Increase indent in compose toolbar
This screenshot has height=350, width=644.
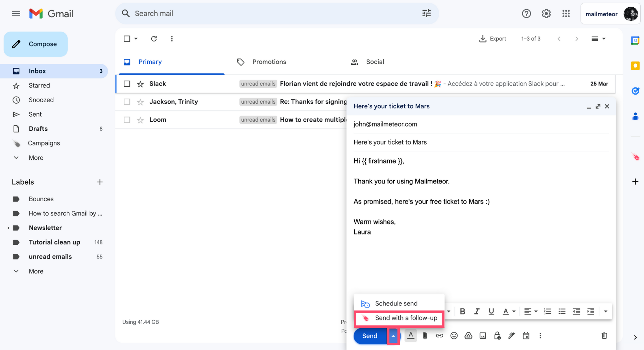click(591, 311)
